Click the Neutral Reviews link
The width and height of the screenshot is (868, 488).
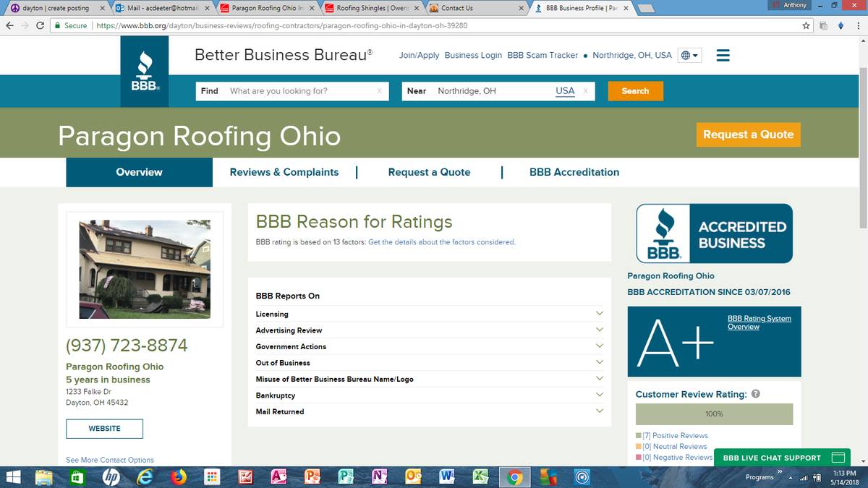(x=675, y=447)
